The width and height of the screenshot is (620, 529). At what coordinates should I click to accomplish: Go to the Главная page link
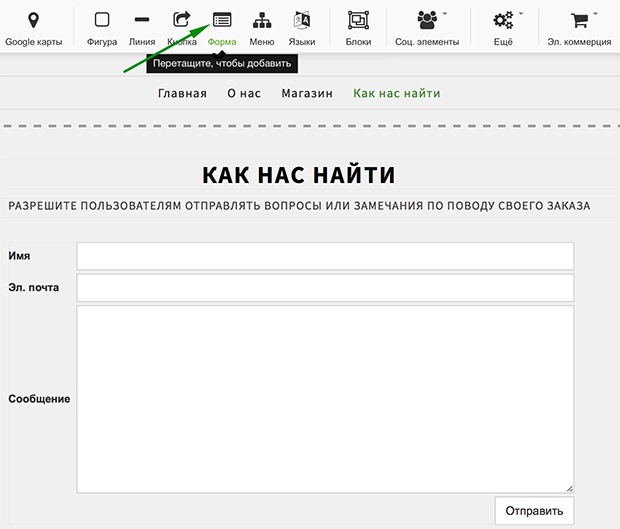[182, 93]
